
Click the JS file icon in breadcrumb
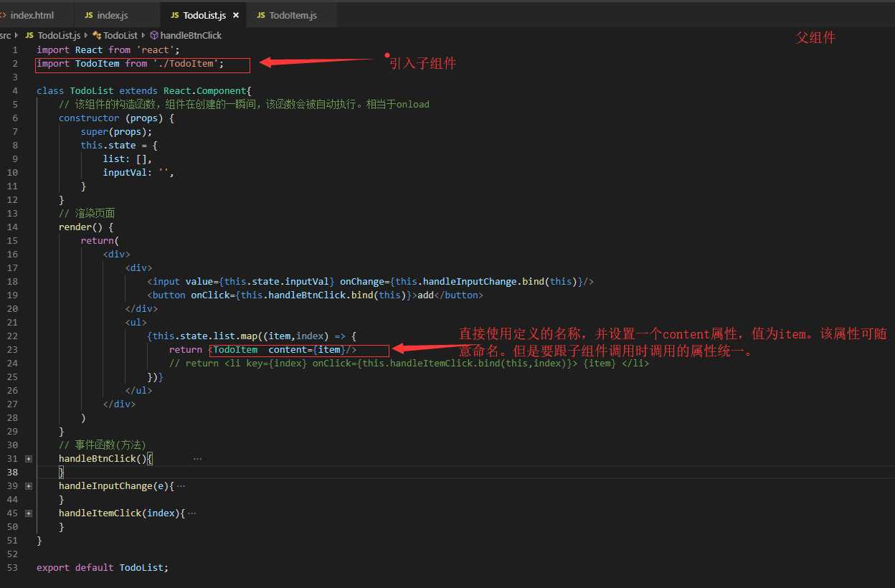click(x=29, y=35)
